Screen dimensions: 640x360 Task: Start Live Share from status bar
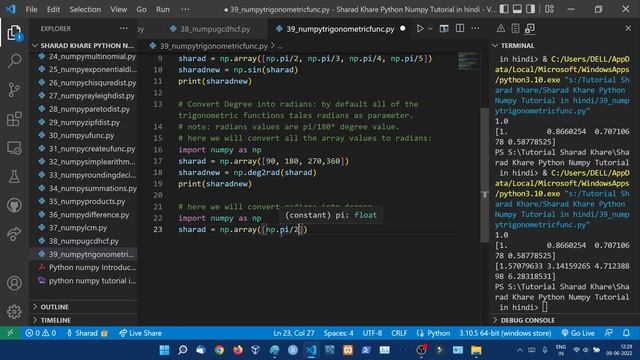(x=140, y=333)
